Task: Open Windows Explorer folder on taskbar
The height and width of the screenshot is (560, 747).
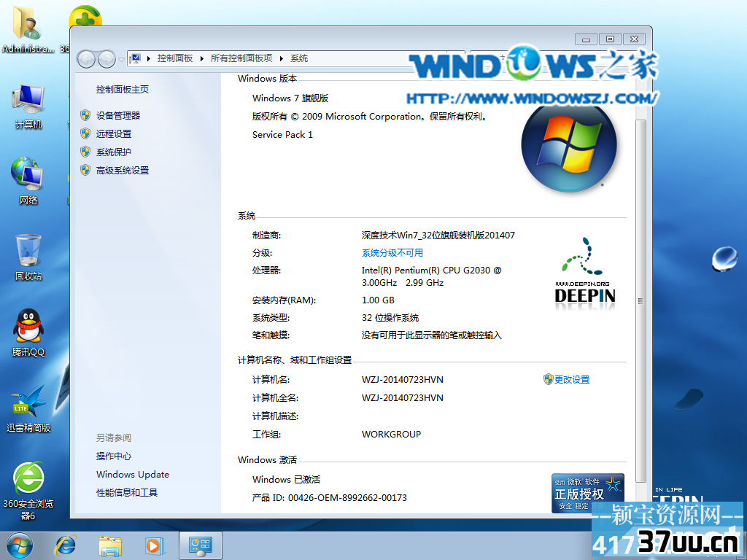Action: click(x=110, y=545)
